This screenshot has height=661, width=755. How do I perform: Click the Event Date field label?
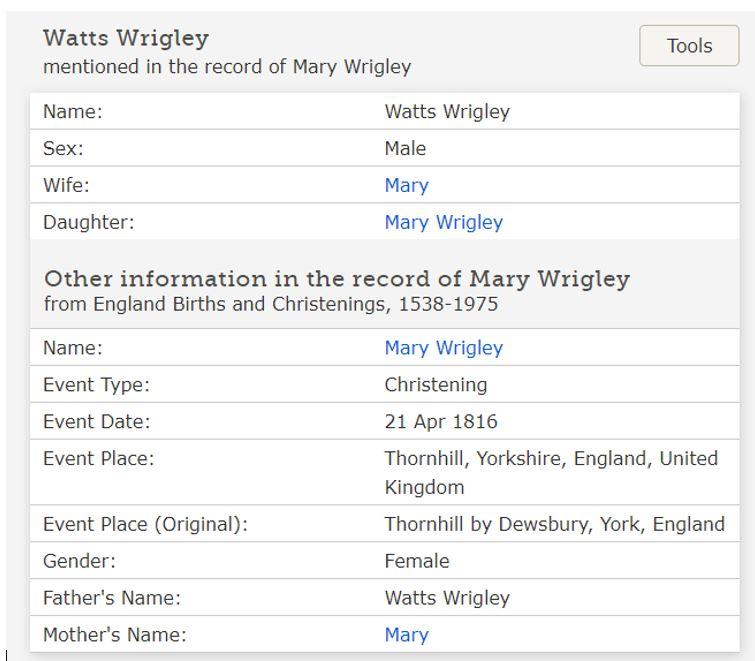click(96, 422)
